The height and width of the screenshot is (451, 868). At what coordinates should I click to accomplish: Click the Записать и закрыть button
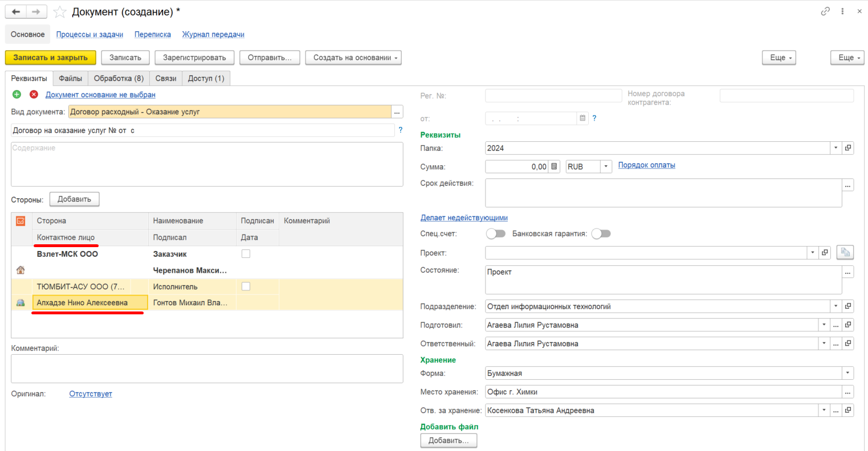point(51,58)
